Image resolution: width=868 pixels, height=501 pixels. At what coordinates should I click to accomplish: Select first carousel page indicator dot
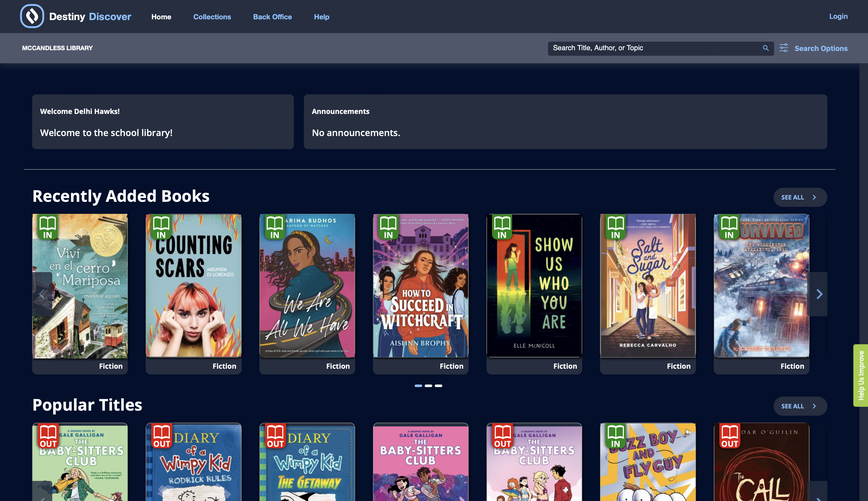pos(418,386)
